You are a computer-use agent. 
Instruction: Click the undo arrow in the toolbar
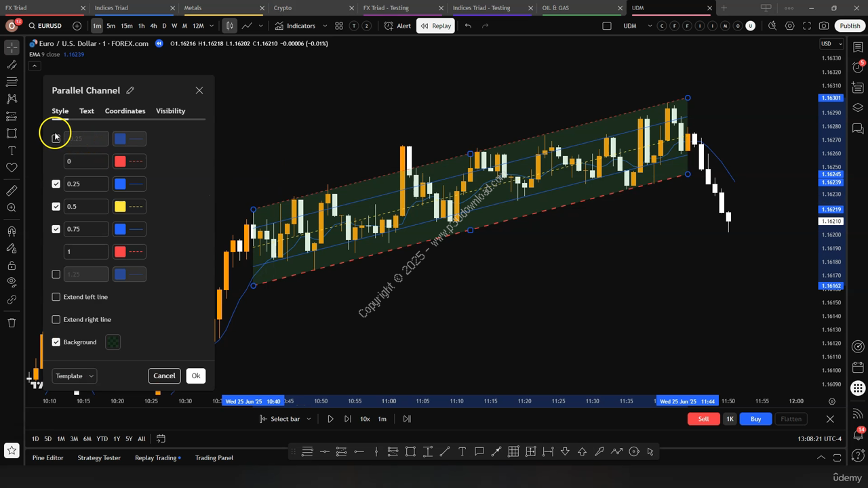pyautogui.click(x=468, y=26)
